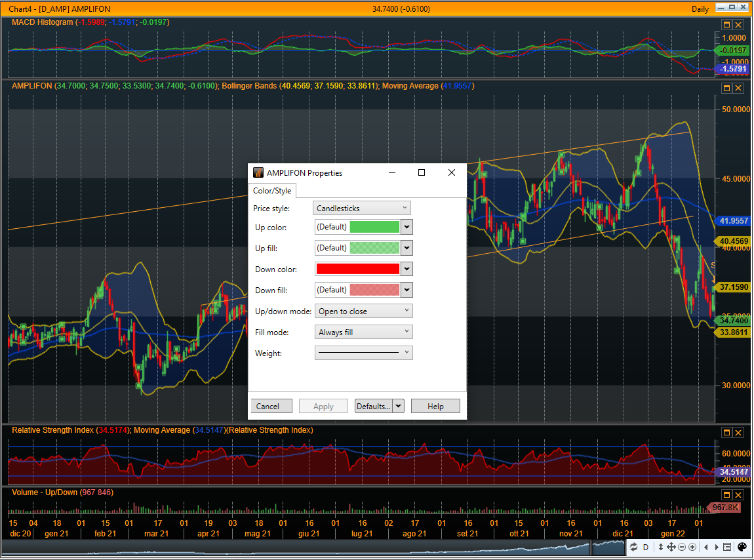This screenshot has width=754, height=560.
Task: Open the Weight line dropdown
Action: [363, 353]
